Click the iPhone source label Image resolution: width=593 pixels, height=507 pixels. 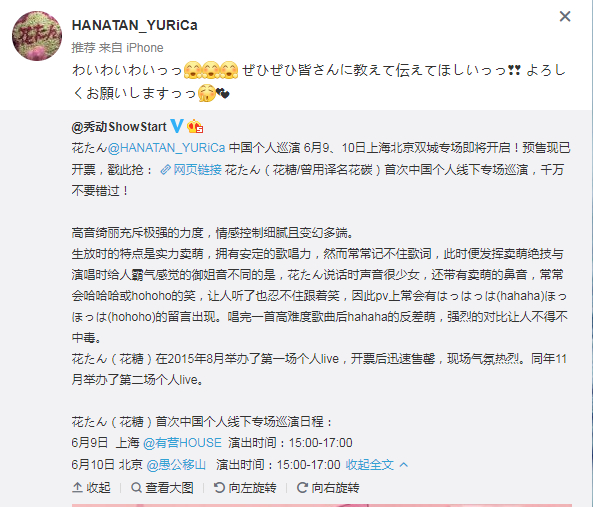click(x=144, y=48)
